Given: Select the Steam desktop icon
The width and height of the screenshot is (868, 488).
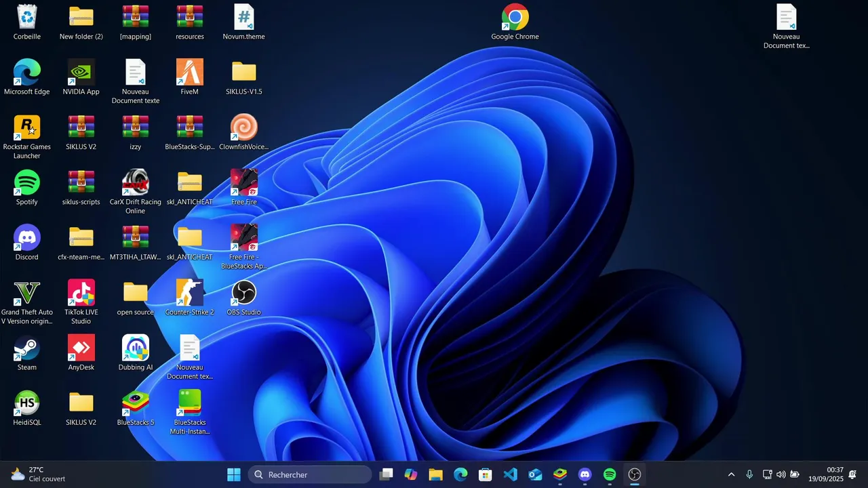Looking at the screenshot, I should 27,348.
